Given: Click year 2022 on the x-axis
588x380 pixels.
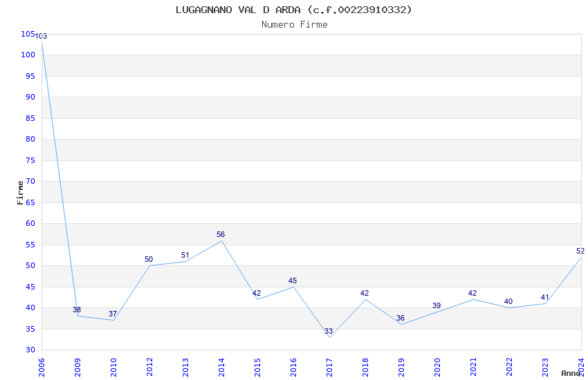Looking at the screenshot, I should tap(510, 368).
